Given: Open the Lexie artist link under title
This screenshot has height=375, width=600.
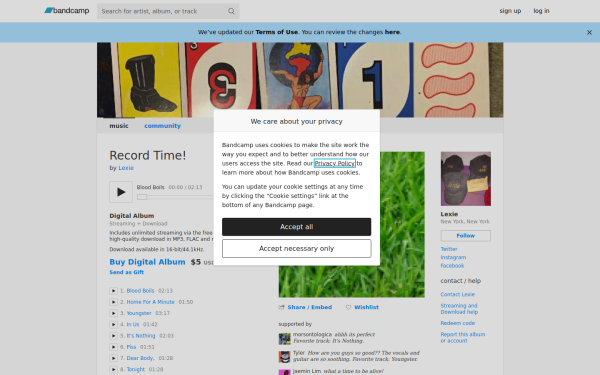Looking at the screenshot, I should click(x=126, y=168).
